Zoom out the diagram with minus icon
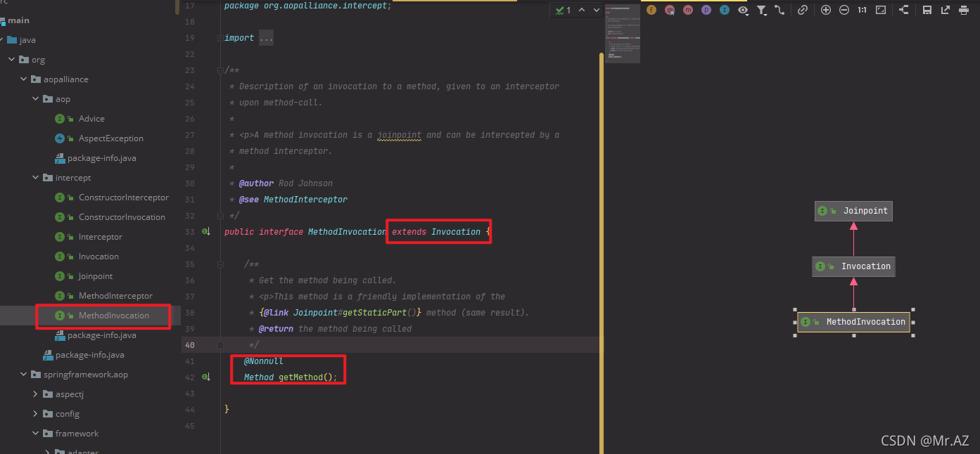This screenshot has width=980, height=454. (x=844, y=10)
